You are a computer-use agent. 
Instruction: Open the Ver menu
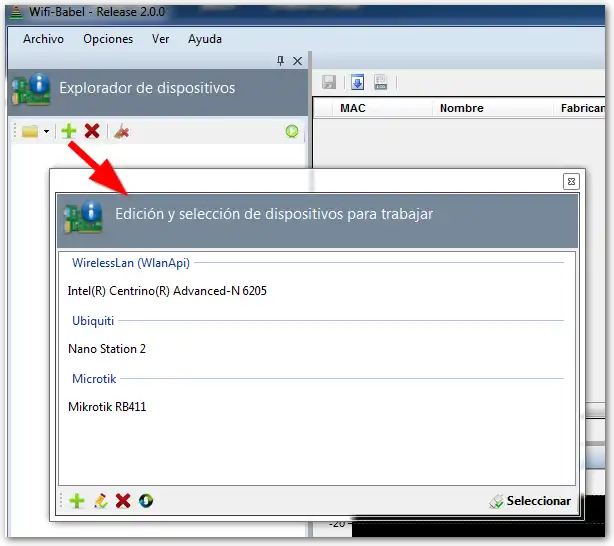(161, 39)
